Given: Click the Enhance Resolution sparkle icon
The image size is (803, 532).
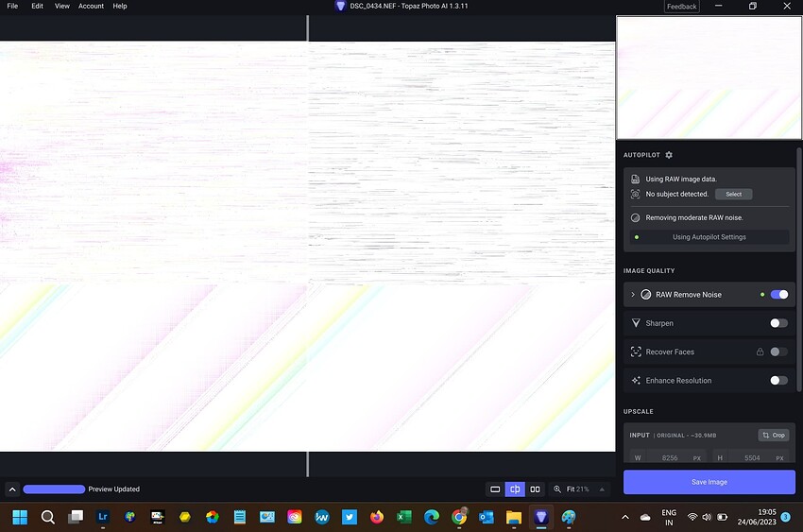Looking at the screenshot, I should pos(636,381).
